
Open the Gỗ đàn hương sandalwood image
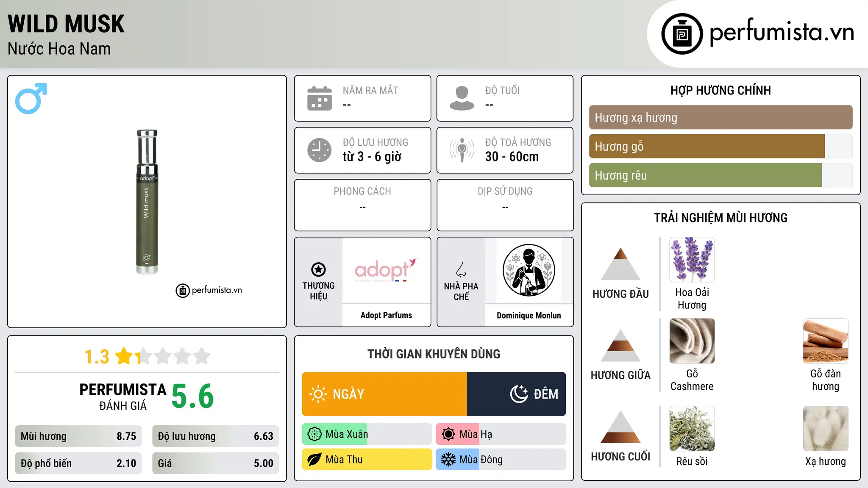pos(826,341)
